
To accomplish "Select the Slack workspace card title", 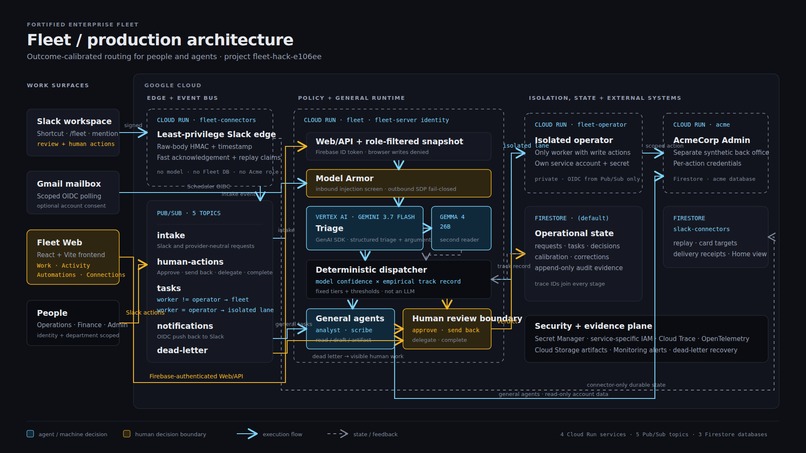I will tap(74, 121).
